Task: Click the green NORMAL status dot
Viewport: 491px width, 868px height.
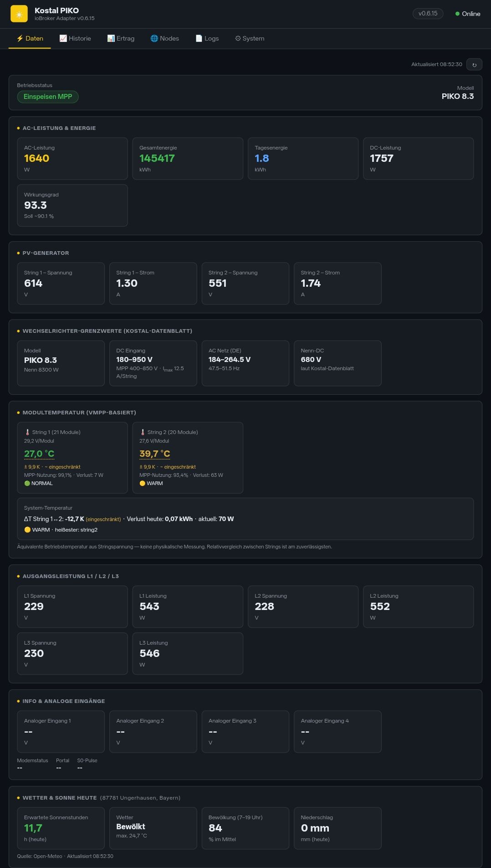Action: pos(27,483)
